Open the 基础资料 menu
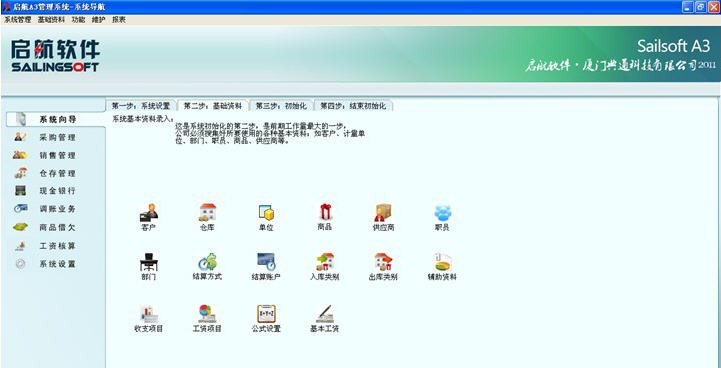The height and width of the screenshot is (368, 721). click(52, 20)
